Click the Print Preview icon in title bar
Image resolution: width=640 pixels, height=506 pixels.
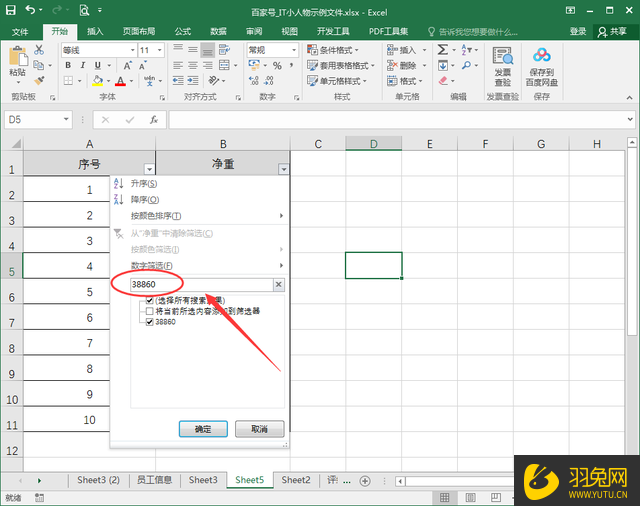[x=84, y=10]
